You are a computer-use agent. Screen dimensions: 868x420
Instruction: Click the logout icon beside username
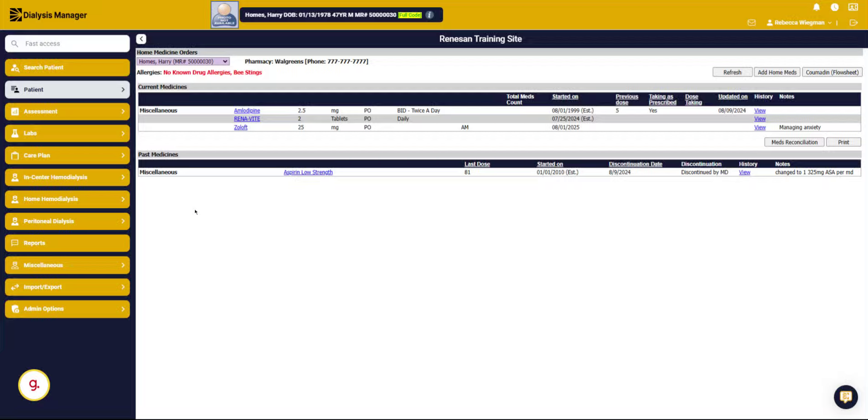tap(854, 22)
